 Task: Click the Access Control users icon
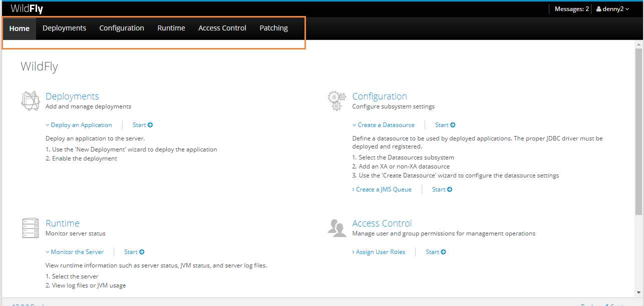337,228
